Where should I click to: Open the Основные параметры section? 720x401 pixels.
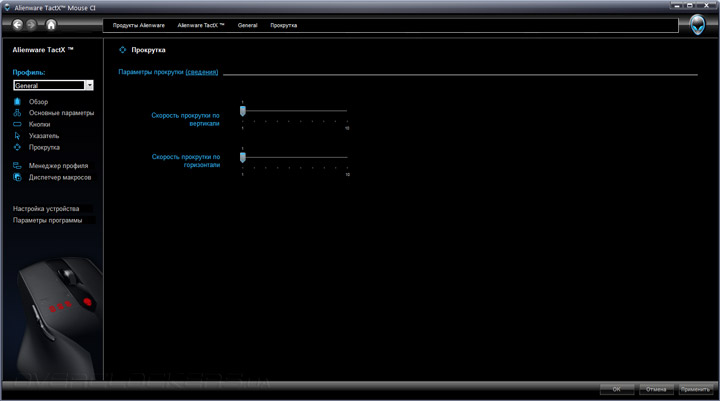[x=62, y=113]
